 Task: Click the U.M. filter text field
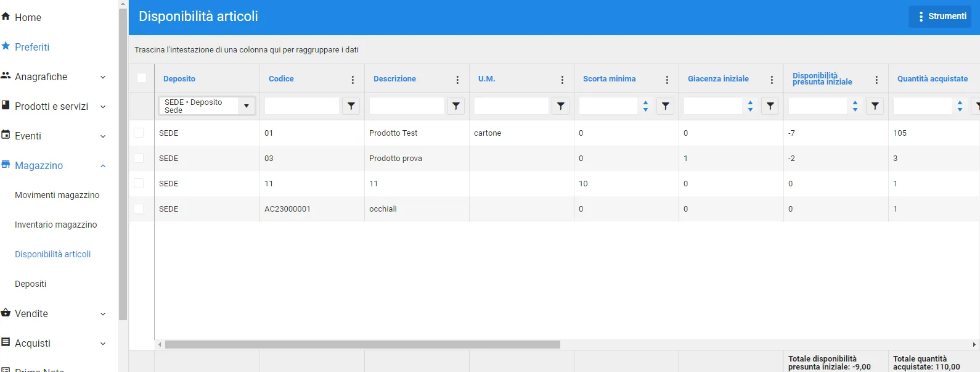[x=512, y=106]
